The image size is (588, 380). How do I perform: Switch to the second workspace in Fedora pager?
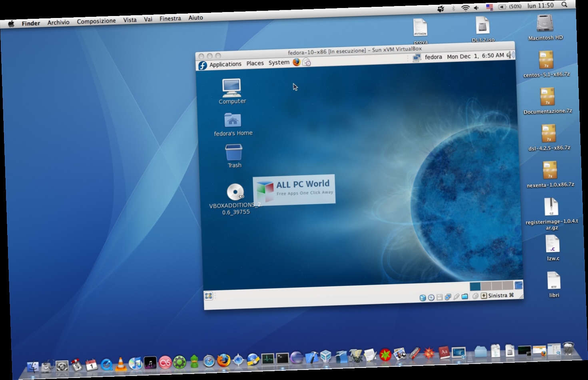click(x=486, y=286)
